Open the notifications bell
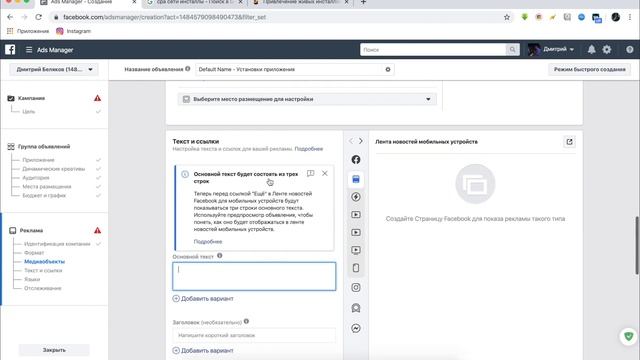 591,49
